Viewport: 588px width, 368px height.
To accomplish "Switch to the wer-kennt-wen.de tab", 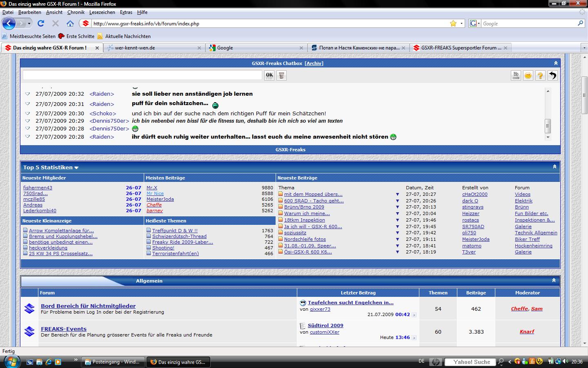I will 154,48.
